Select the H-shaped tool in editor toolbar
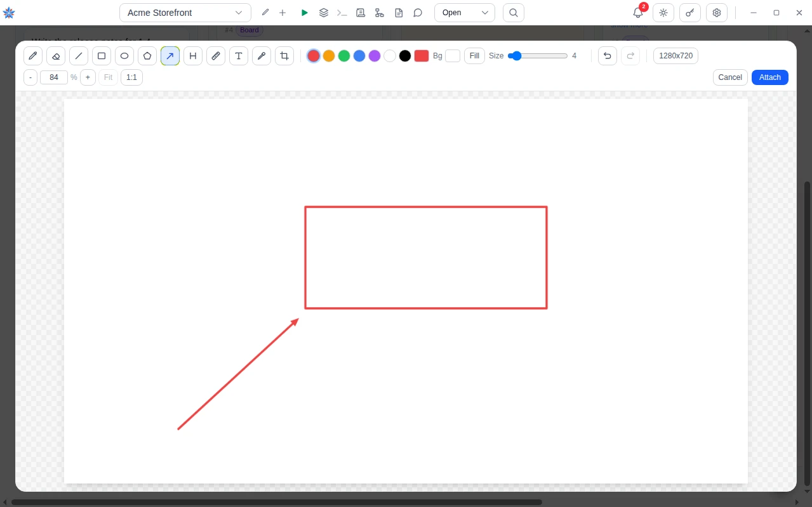This screenshot has height=507, width=812. click(x=193, y=56)
